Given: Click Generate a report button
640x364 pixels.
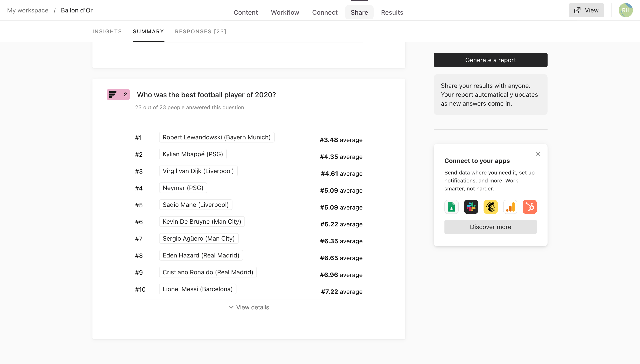Looking at the screenshot, I should click(490, 60).
